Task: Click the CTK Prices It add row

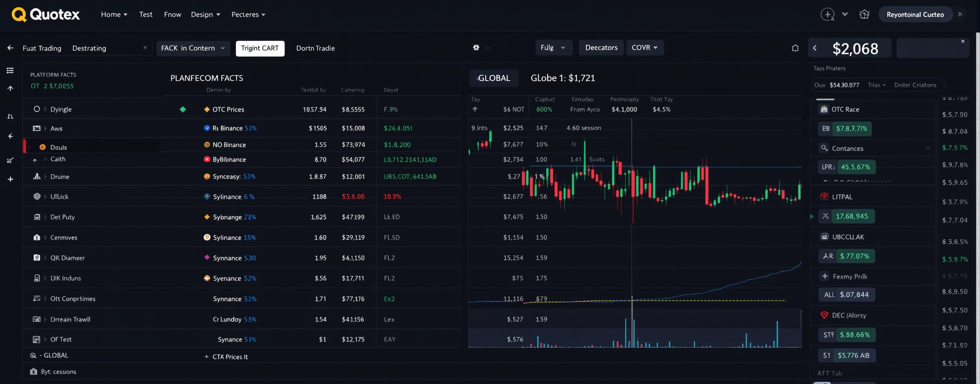Action: pos(226,357)
